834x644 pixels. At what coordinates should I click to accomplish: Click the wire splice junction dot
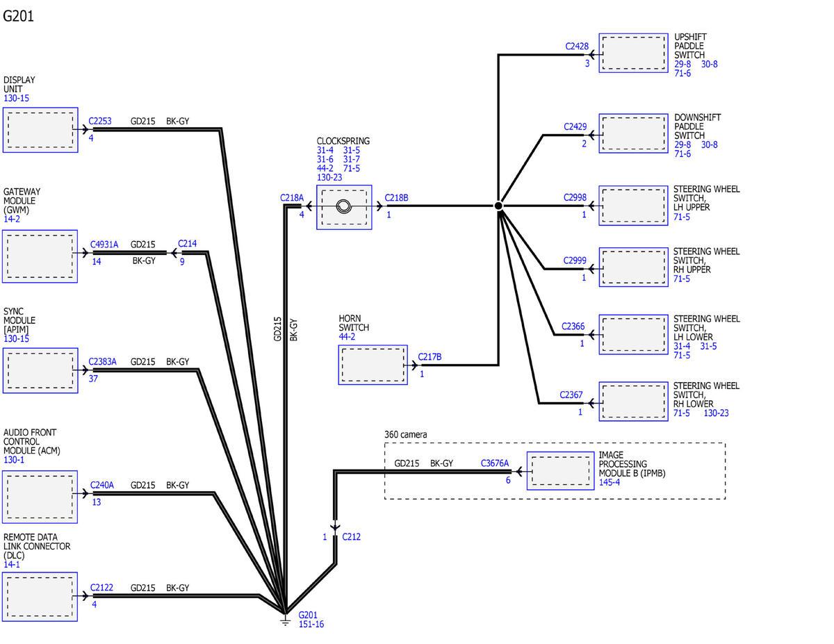498,206
